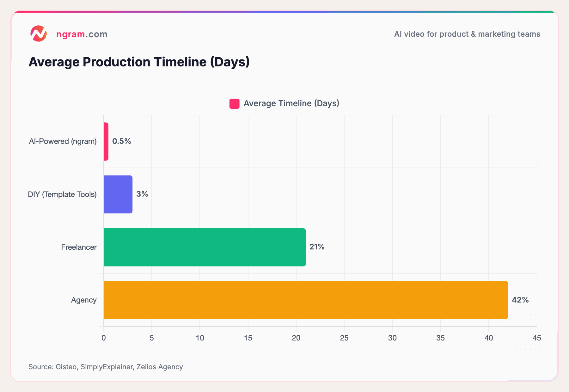The height and width of the screenshot is (392, 569).
Task: Select the AI-Powered (ngram) axis label
Action: tap(62, 141)
